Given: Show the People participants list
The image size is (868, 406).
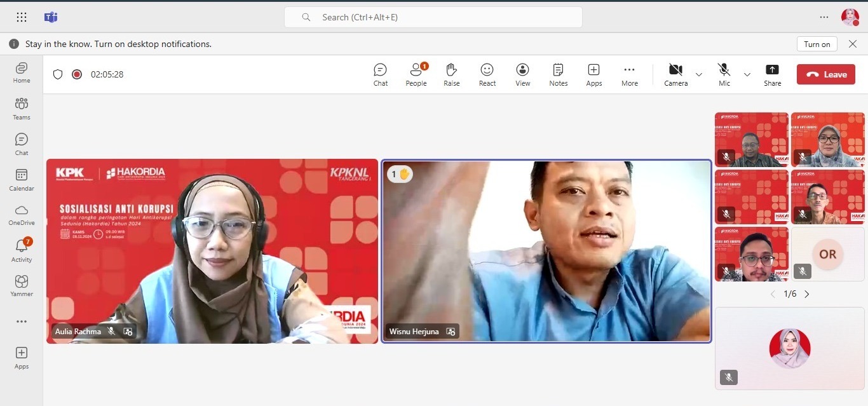Looking at the screenshot, I should tap(416, 74).
